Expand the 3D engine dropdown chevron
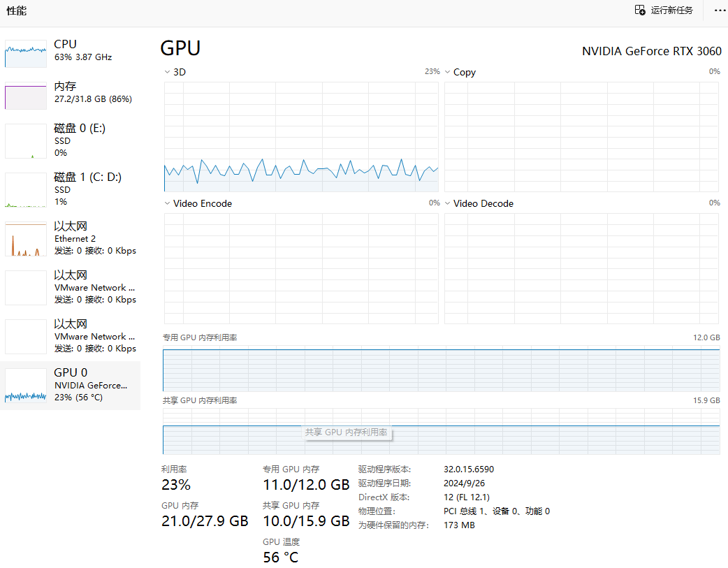728x568 pixels. 167,72
